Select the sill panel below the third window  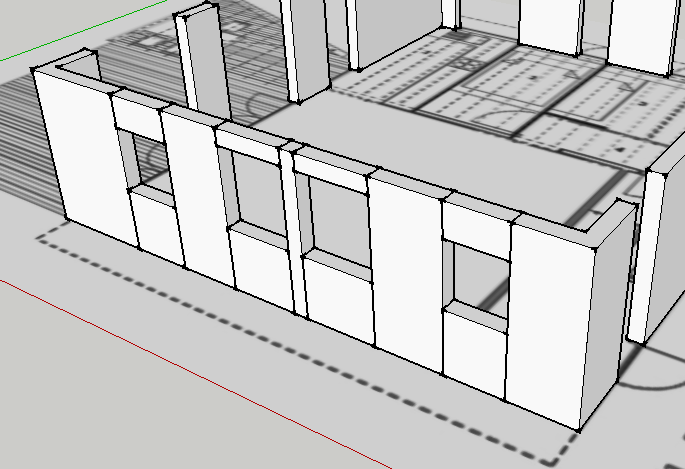coord(338,300)
